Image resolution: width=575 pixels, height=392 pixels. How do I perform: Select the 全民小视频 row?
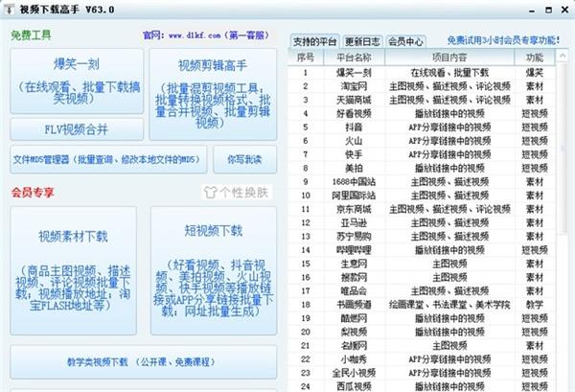coord(422,373)
